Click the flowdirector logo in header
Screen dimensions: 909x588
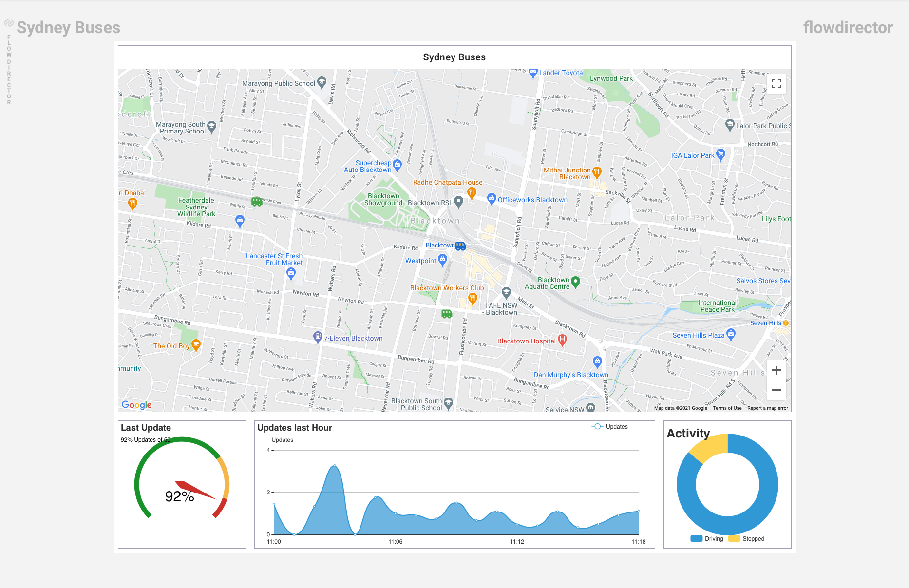tap(848, 28)
